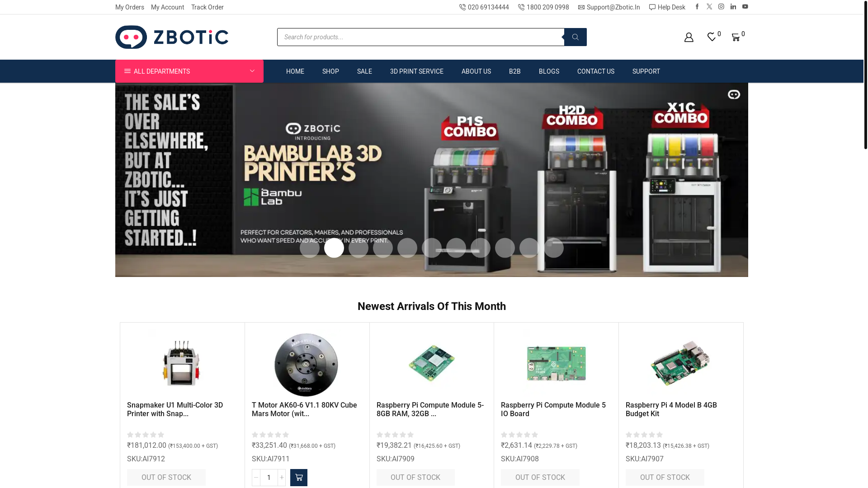Select the ninth banner slide dot
The height and width of the screenshot is (488, 868).
505,248
